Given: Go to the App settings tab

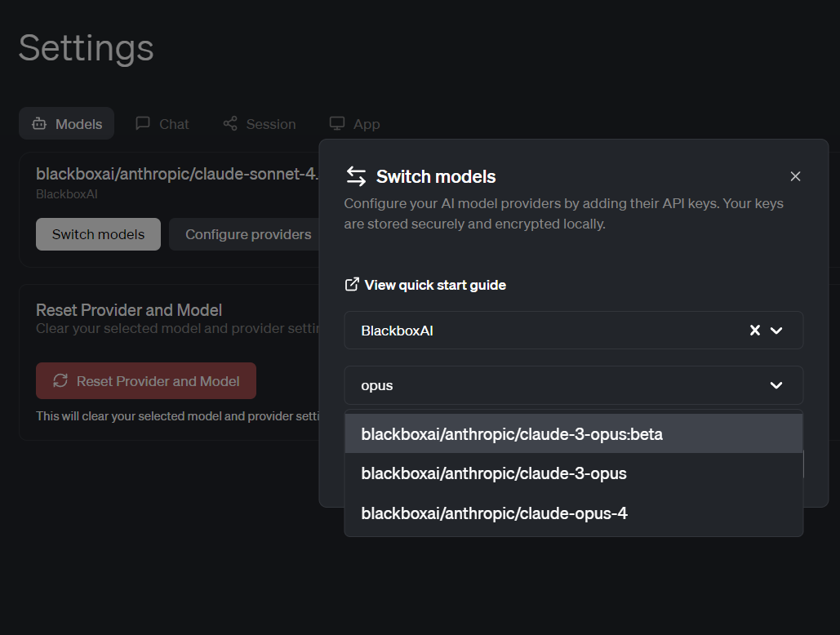Looking at the screenshot, I should (354, 124).
